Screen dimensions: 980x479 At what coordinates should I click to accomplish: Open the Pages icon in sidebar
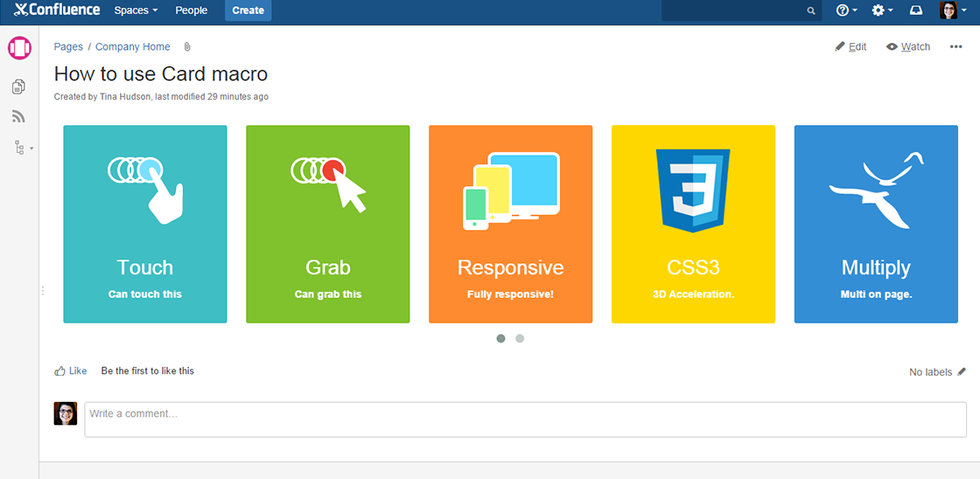(18, 87)
